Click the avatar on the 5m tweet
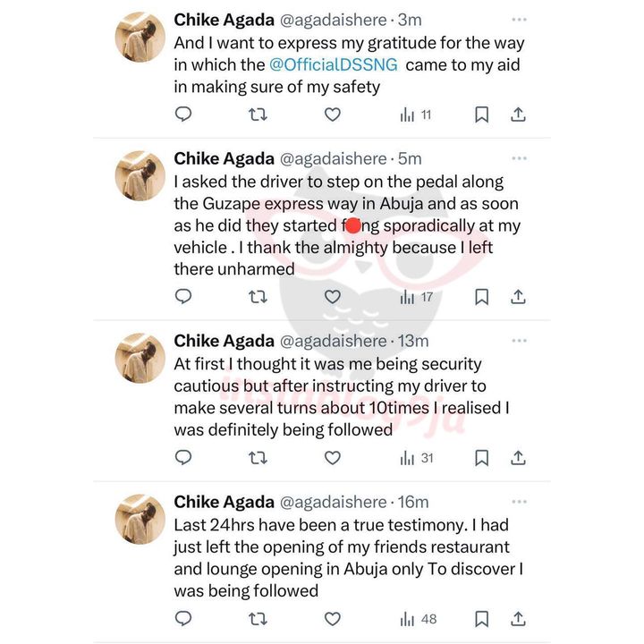This screenshot has width=644, height=644. point(140,175)
